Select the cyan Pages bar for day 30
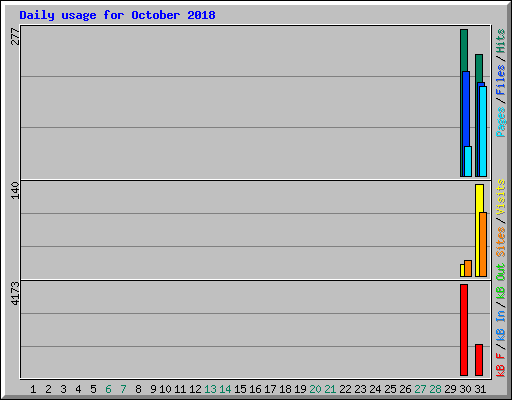Viewport: 512px width, 400px height. point(468,161)
